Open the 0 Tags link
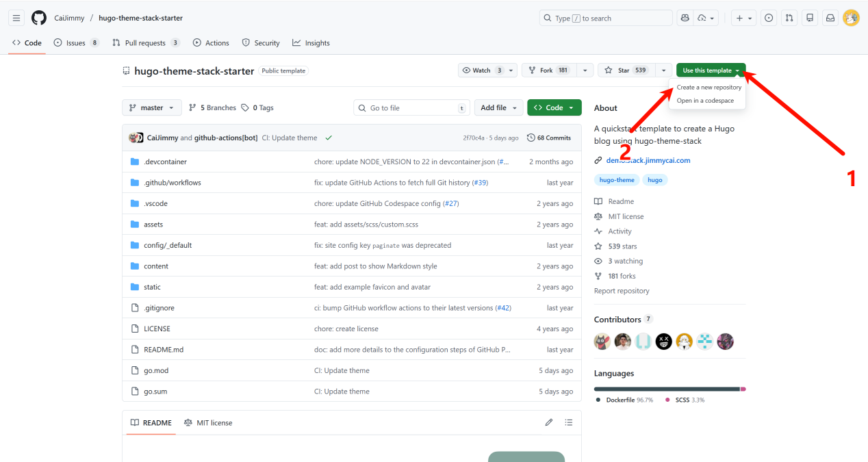This screenshot has width=868, height=462. point(257,107)
